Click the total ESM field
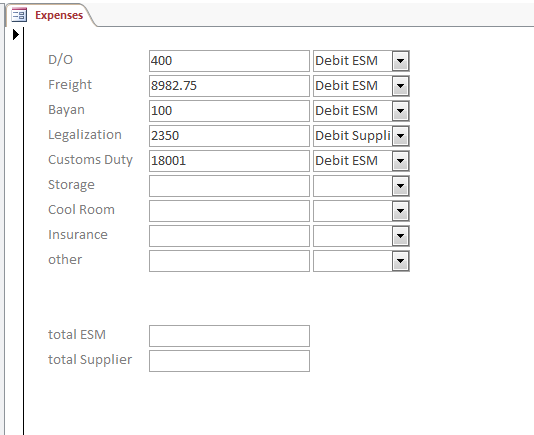The width and height of the screenshot is (534, 435). pyautogui.click(x=229, y=336)
